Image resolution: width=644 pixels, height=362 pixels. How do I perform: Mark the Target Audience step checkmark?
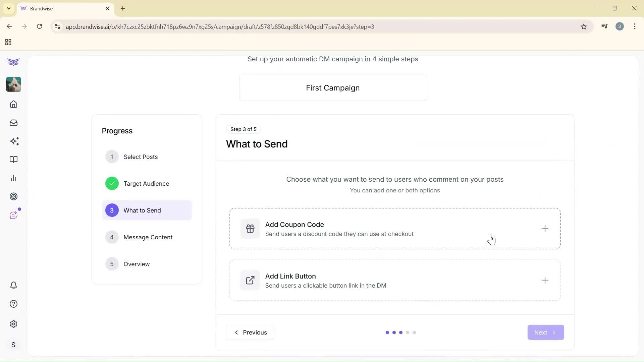(x=112, y=183)
